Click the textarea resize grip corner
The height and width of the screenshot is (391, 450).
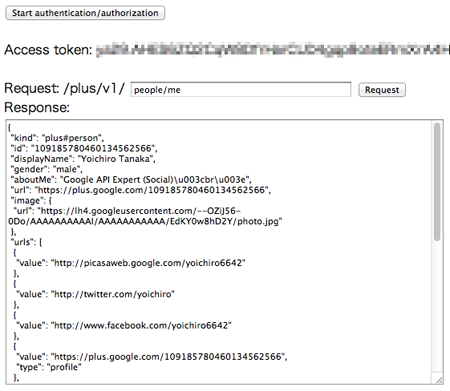(x=439, y=380)
